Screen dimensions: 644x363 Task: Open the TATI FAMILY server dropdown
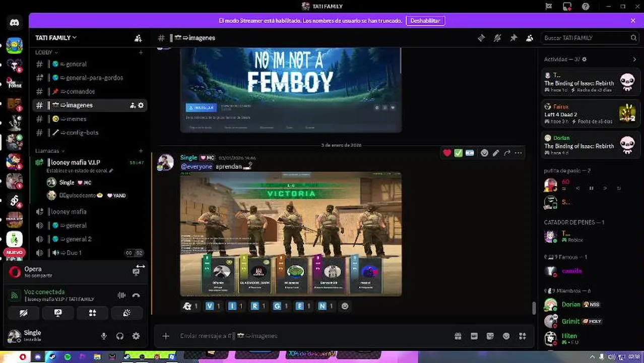click(56, 38)
